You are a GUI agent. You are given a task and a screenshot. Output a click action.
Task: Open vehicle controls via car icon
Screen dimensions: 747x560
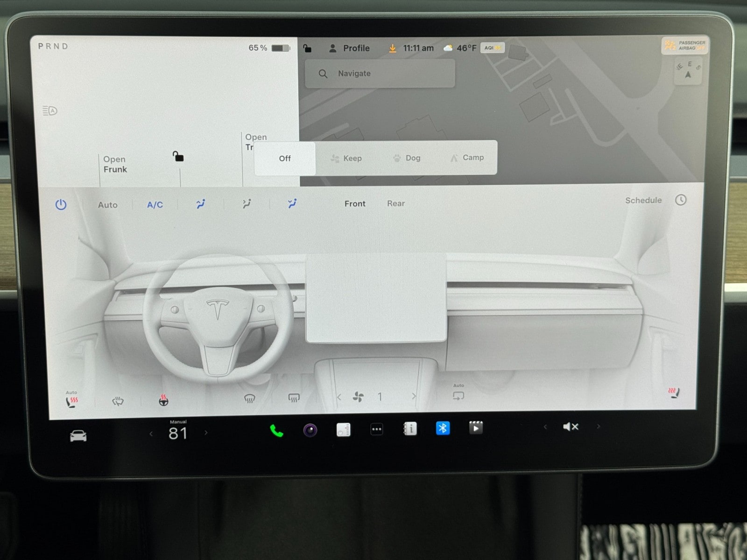pyautogui.click(x=78, y=436)
